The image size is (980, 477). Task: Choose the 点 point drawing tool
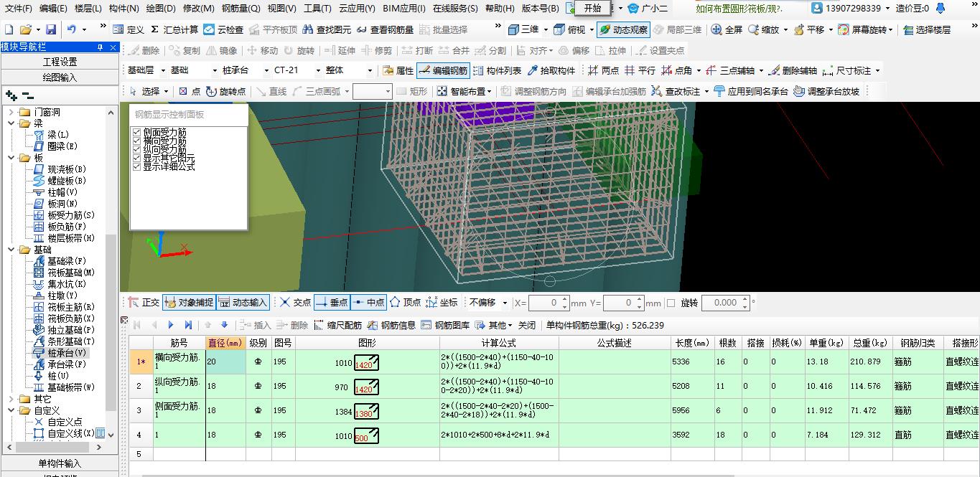pyautogui.click(x=189, y=91)
